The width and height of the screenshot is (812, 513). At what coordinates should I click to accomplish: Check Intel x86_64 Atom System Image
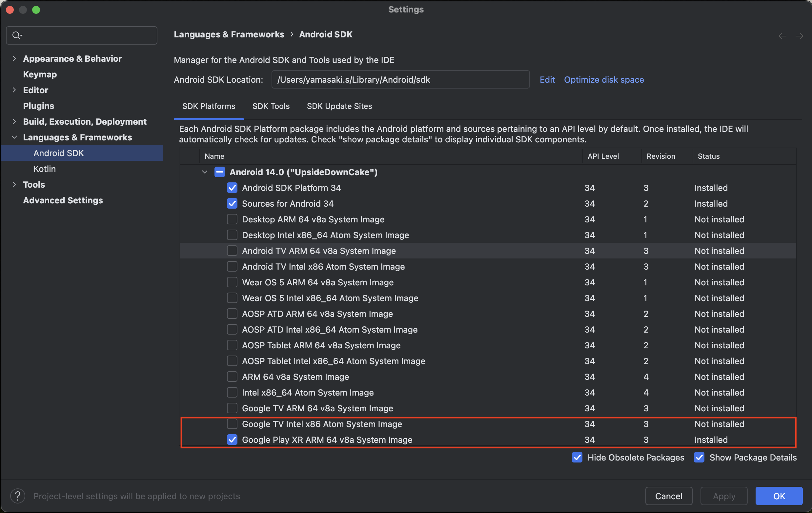coord(232,392)
